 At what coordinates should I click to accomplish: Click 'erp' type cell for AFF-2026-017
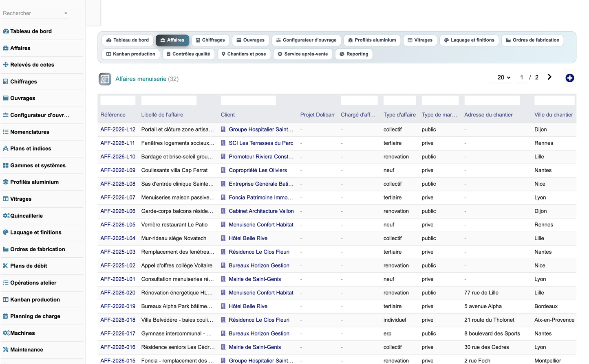[387, 333]
